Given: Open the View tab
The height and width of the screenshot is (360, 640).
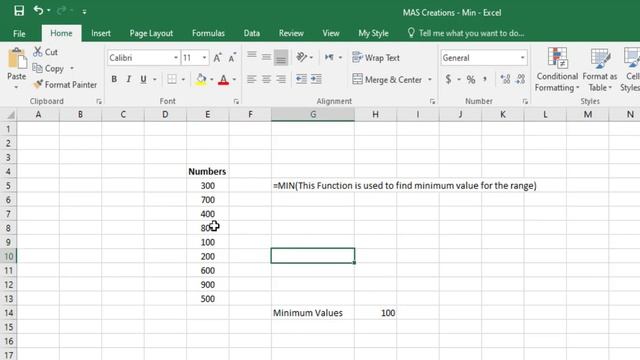Looking at the screenshot, I should coord(331,33).
